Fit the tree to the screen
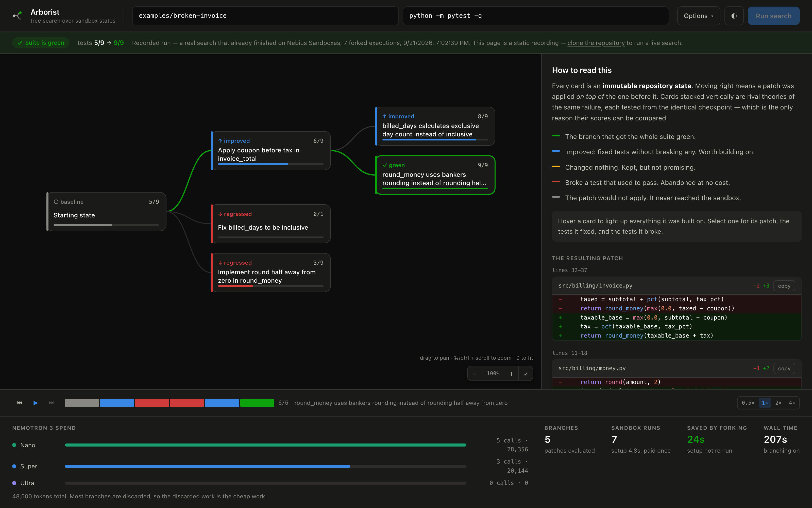Viewport: 812px width, 508px height. point(526,374)
